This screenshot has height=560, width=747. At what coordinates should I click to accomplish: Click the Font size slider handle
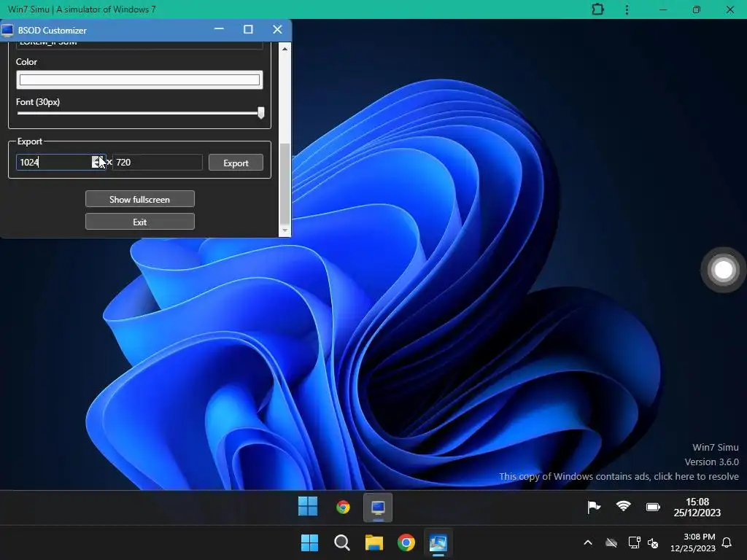click(260, 113)
